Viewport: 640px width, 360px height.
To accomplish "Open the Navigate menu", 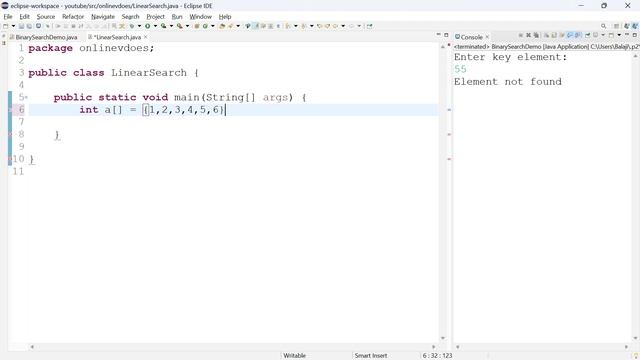I will [103, 17].
